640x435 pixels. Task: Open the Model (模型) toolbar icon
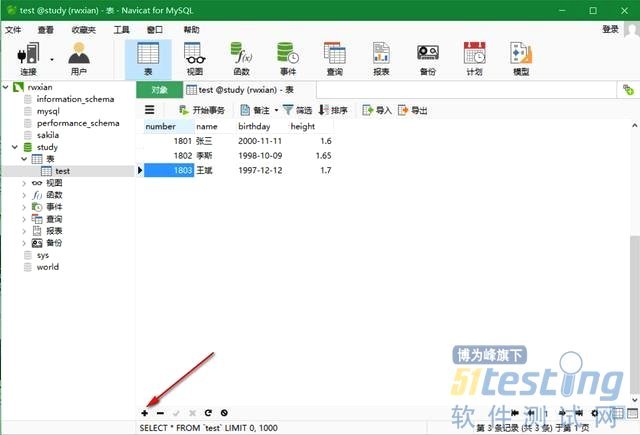coord(521,58)
